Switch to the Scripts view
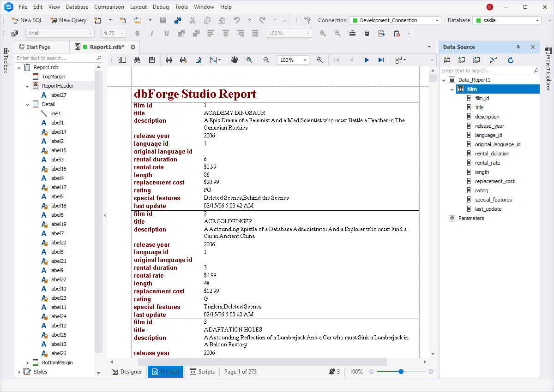Viewport: 554px width, 392px height. point(202,372)
